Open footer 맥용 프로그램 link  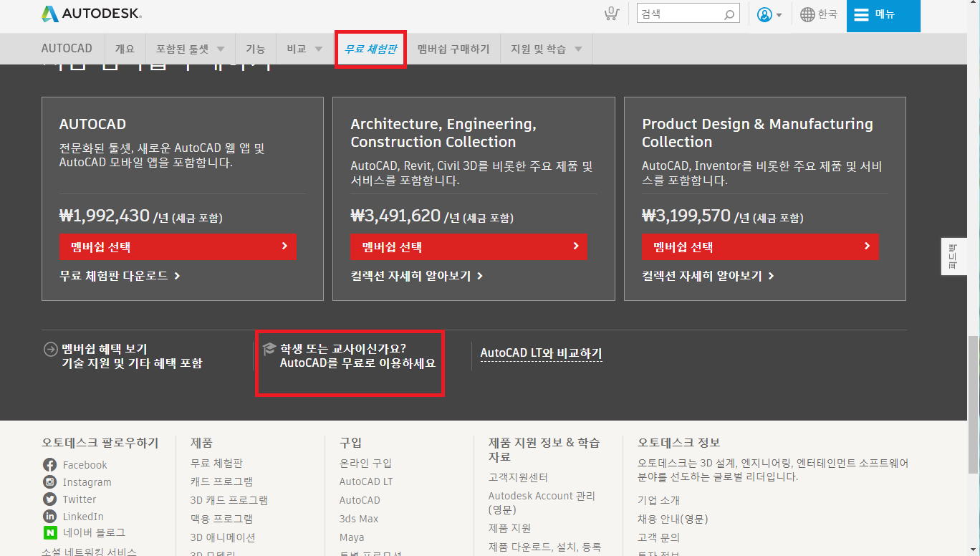point(221,519)
